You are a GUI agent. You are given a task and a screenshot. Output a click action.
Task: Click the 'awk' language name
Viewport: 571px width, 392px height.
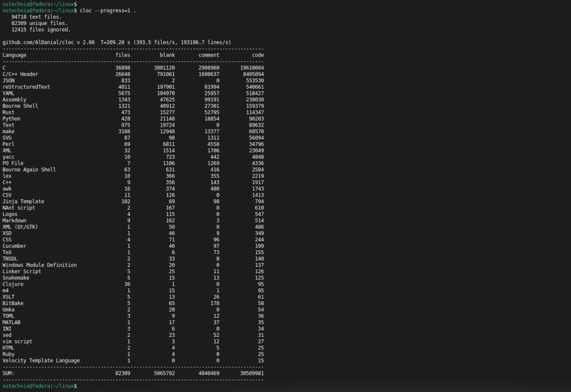tap(7, 188)
